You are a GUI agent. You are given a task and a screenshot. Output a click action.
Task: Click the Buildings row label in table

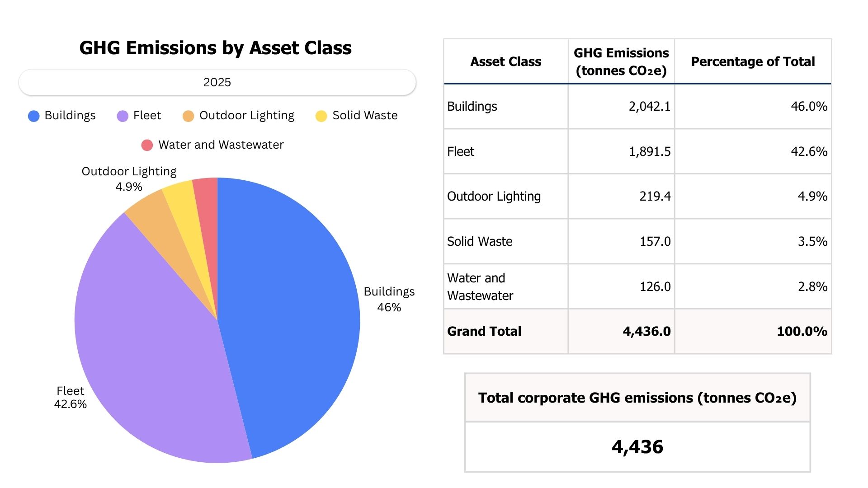[x=472, y=106]
